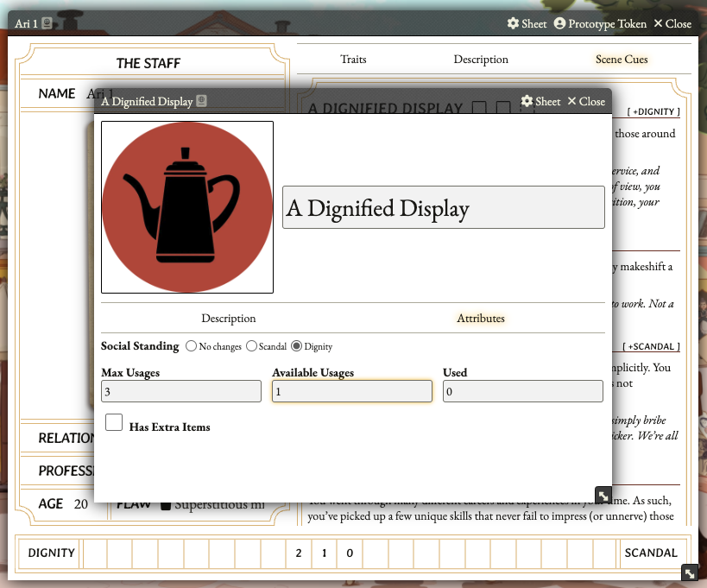This screenshot has height=588, width=707.
Task: Open Sheet settings in A Dignified Display window
Action: (540, 102)
